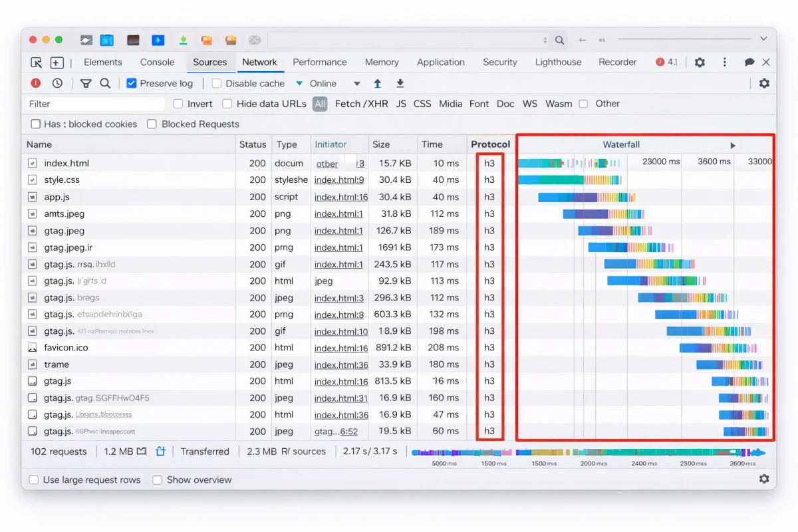The width and height of the screenshot is (798, 532).
Task: Toggle Hide data URLs
Action: tap(227, 104)
